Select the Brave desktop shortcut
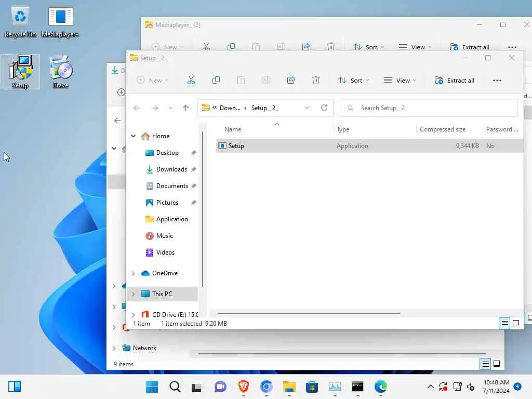532x399 pixels. 60,72
